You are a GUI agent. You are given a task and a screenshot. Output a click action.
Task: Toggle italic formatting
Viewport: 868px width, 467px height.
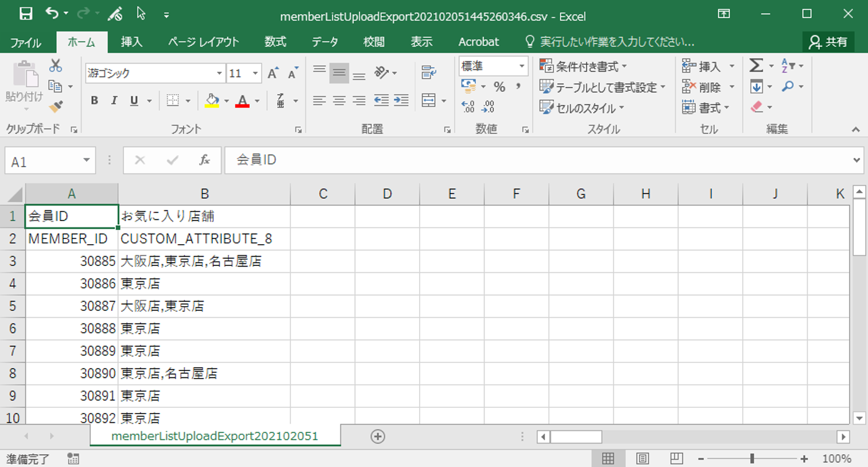(x=114, y=101)
